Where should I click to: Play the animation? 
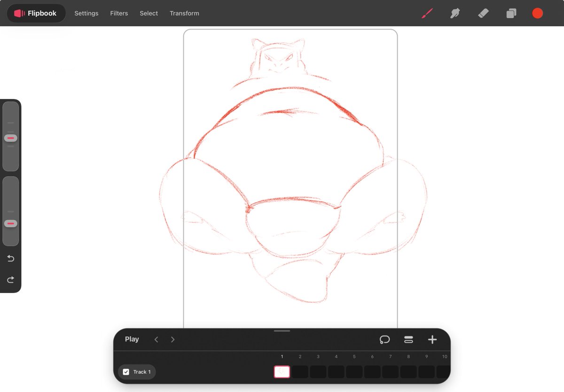pos(132,339)
